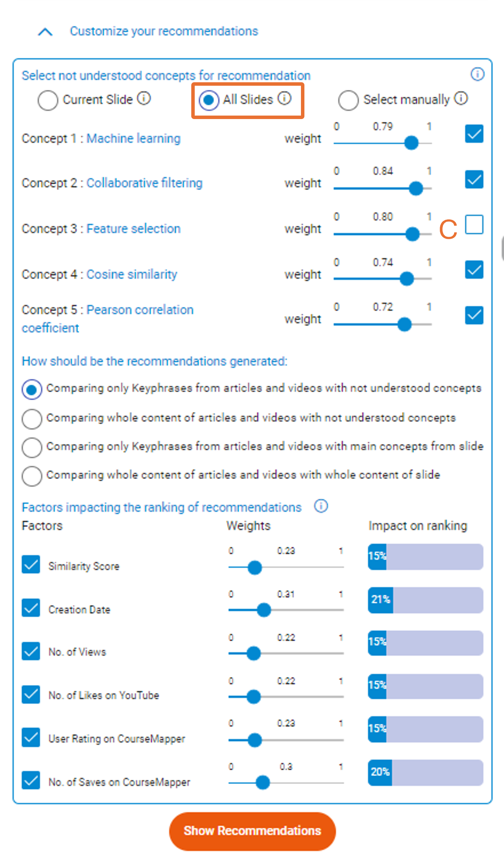Viewport: 504px width, 859px height.
Task: Click the Creation Date impact ranking bar
Action: click(x=425, y=600)
